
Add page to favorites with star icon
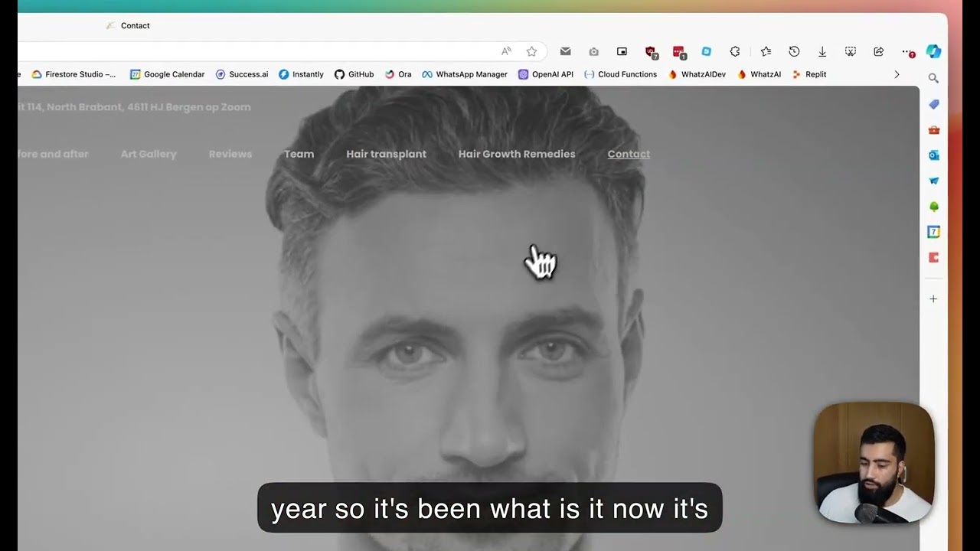531,51
